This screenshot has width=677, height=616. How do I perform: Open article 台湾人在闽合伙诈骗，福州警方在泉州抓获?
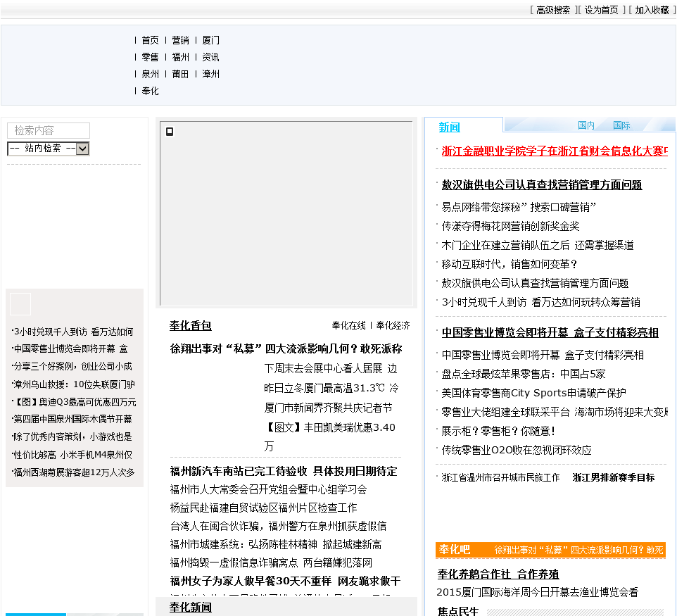coord(278,526)
